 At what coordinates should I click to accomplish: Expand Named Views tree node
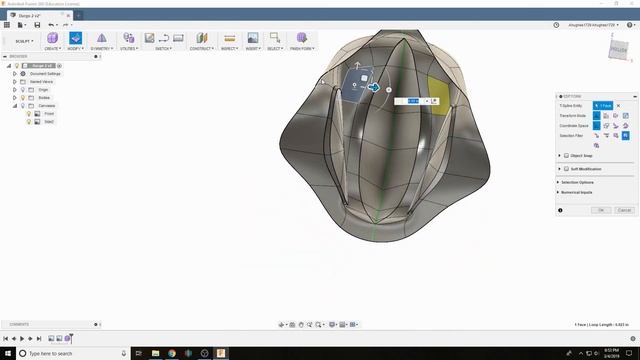15,82
